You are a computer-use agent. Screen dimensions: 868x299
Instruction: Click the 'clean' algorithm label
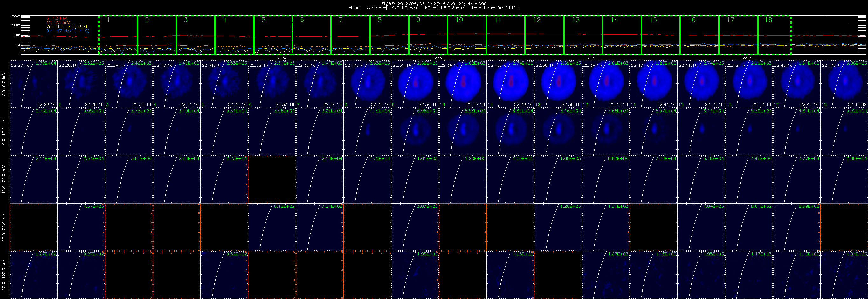coord(354,8)
